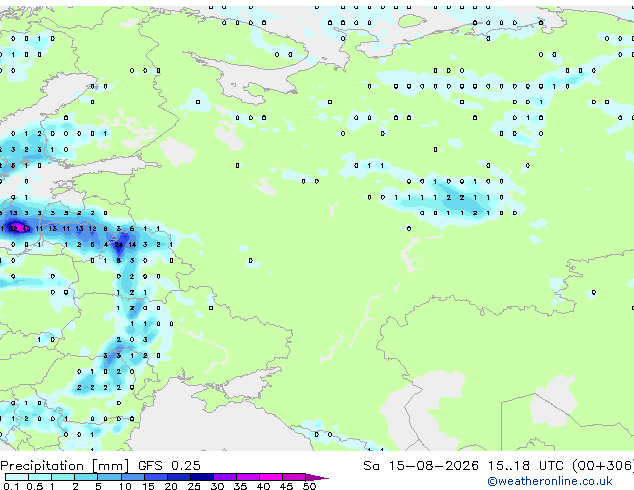Viewport: 634px width, 490px height.
Task: Select the '24' precipitation value on the map
Action: 118,245
